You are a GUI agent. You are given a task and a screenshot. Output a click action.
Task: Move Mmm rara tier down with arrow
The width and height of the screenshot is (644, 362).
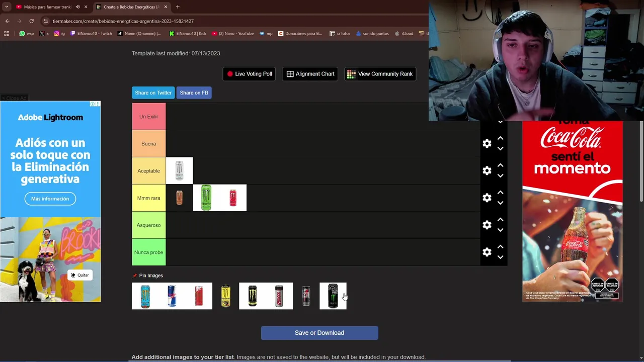(500, 203)
